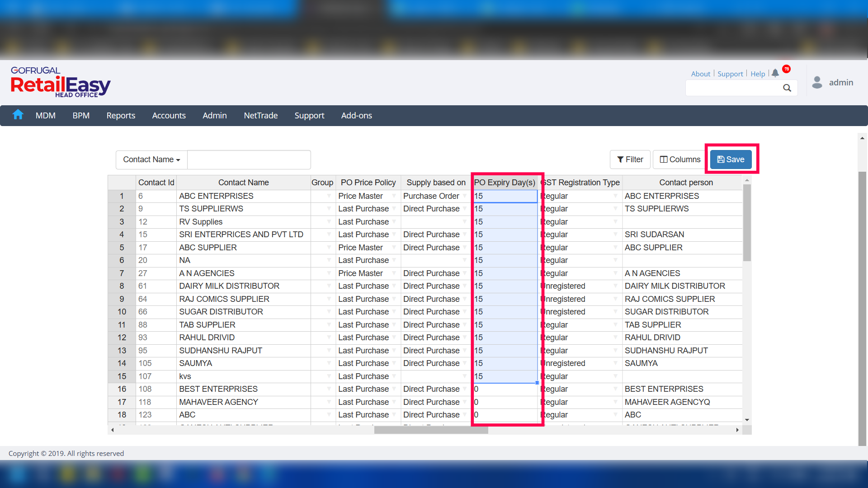Image resolution: width=868 pixels, height=488 pixels.
Task: Open the Columns chooser
Action: [x=680, y=160]
